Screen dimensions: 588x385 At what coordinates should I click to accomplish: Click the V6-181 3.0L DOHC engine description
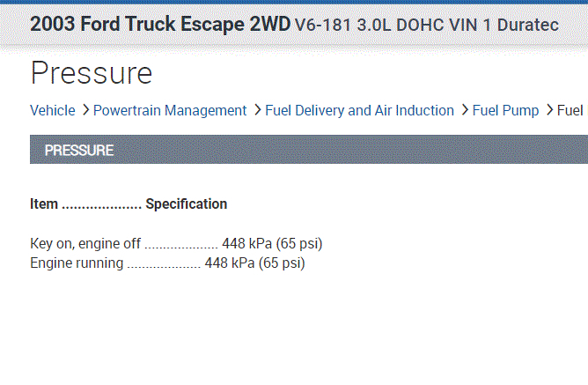tap(426, 26)
